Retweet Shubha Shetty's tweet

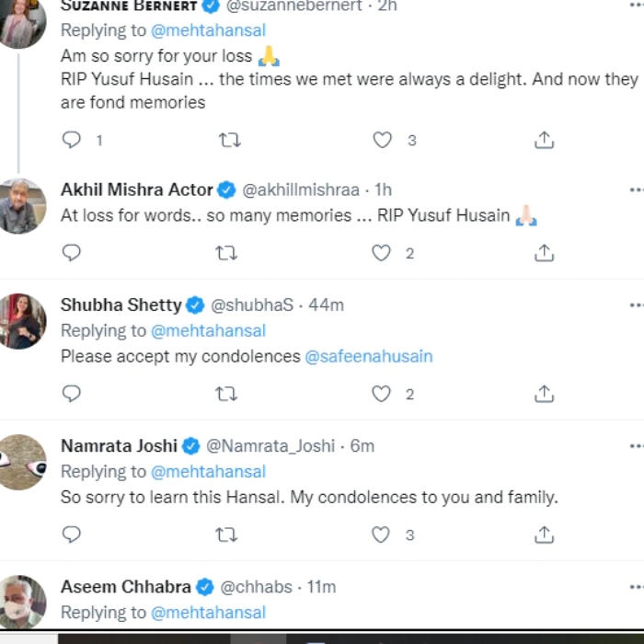227,394
